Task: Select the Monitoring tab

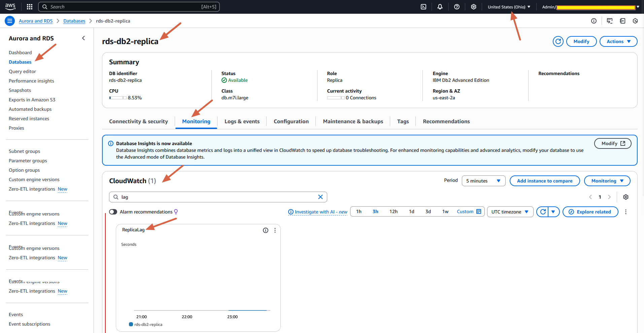Action: pos(196,122)
